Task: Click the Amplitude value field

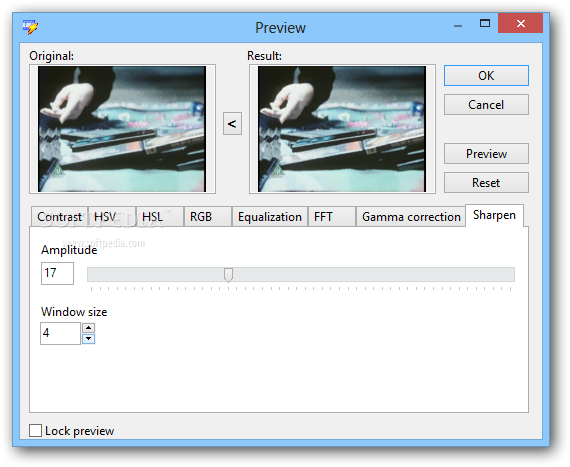Action: (x=57, y=273)
